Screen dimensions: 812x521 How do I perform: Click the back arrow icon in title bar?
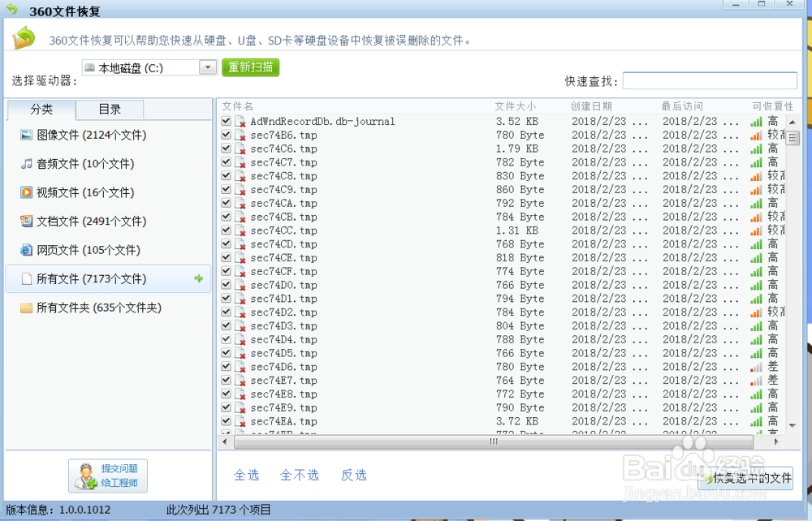(12, 9)
